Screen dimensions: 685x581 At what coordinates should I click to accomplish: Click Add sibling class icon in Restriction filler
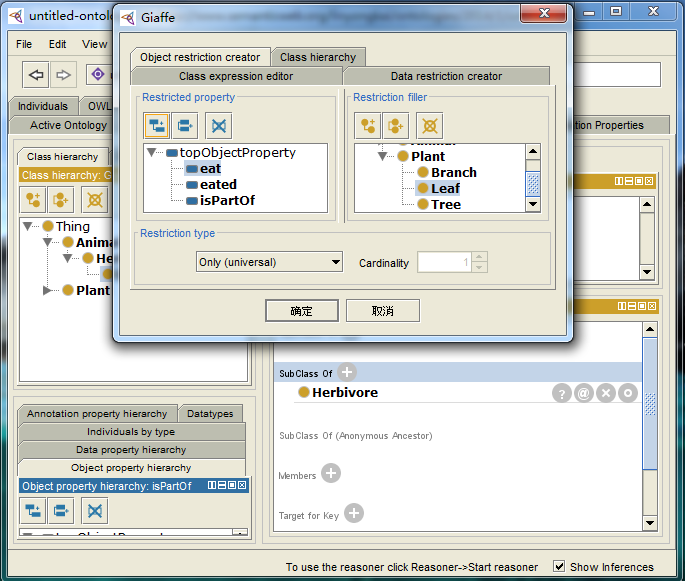[x=395, y=126]
